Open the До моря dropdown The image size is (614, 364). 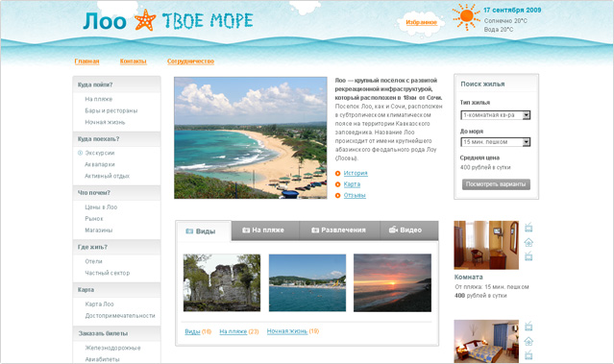(x=496, y=142)
